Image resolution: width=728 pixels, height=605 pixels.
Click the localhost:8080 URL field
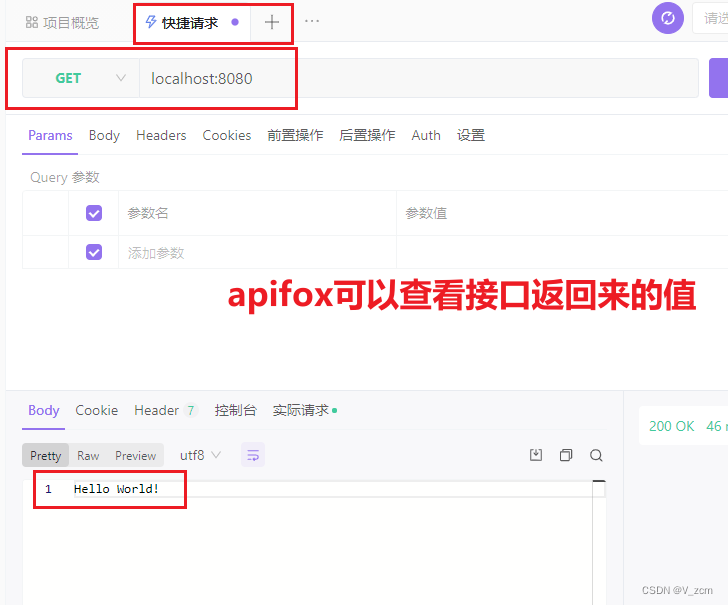419,78
